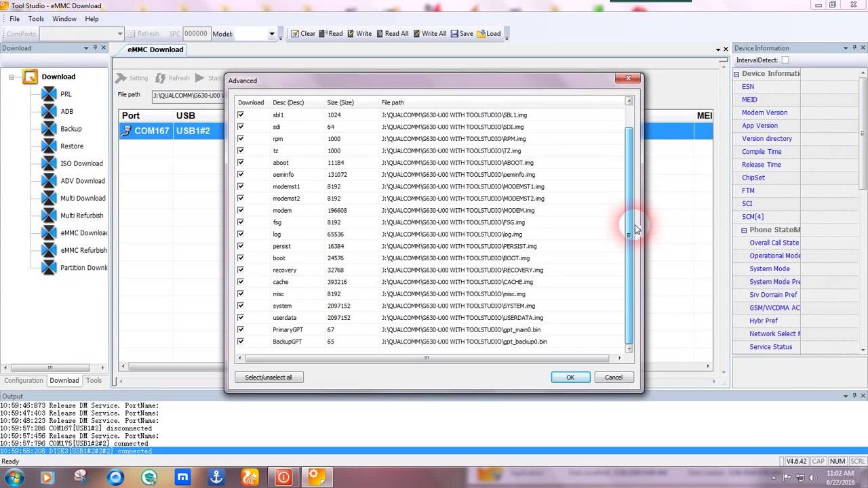The width and height of the screenshot is (868, 488).
Task: Collapse the Phone State group
Action: (744, 230)
